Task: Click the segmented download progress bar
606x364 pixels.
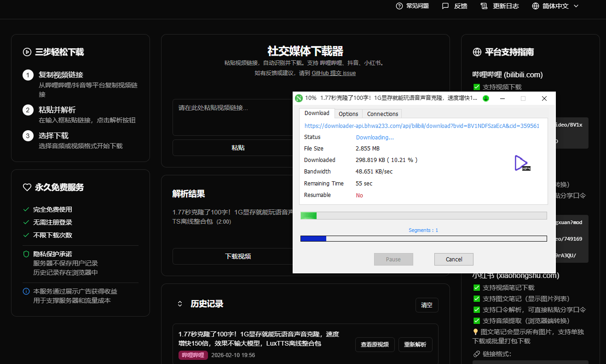Action: click(x=423, y=238)
